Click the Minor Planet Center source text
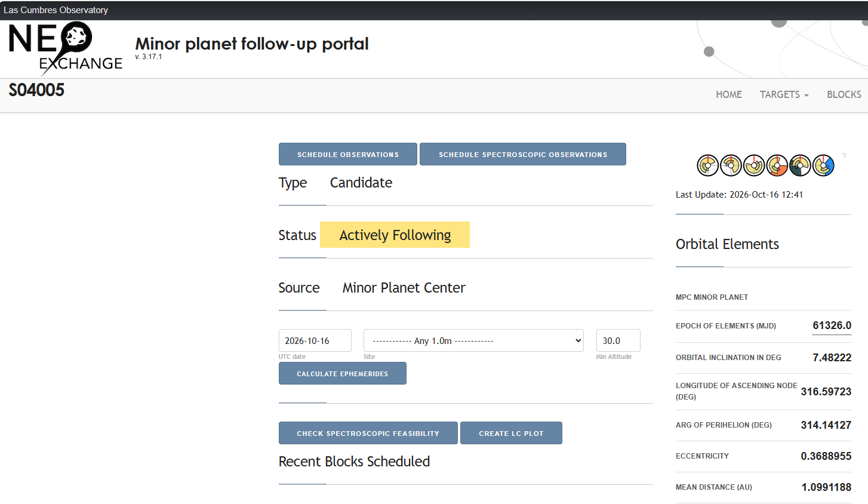 pos(404,288)
